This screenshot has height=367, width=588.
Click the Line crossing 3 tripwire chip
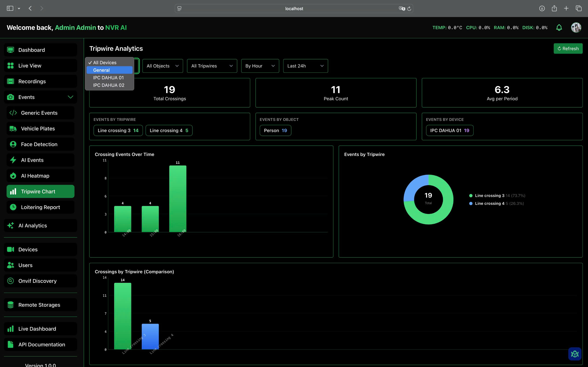click(x=118, y=130)
